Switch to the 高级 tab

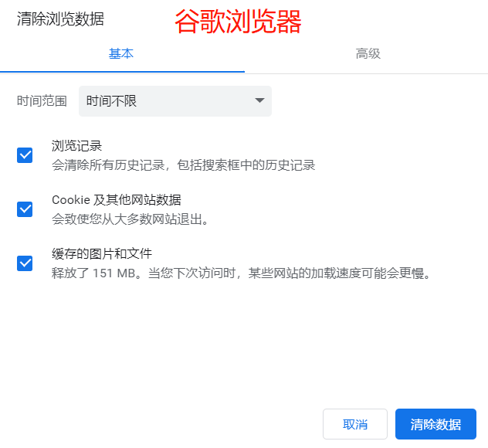368,54
